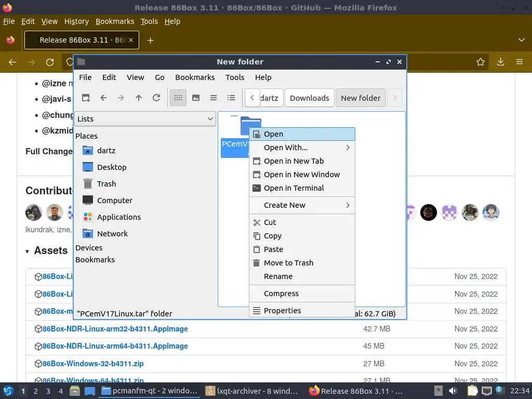Click the New folder path button
Screen dimensions: 532x399
tap(361, 98)
